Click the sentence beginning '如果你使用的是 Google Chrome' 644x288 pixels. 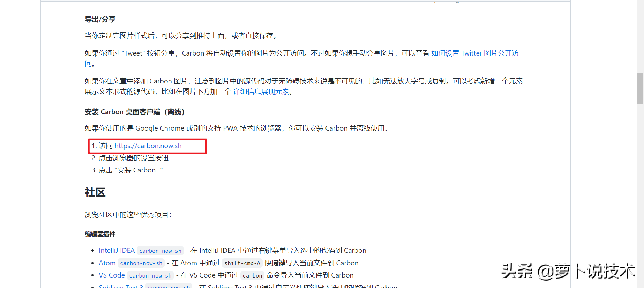pos(236,128)
